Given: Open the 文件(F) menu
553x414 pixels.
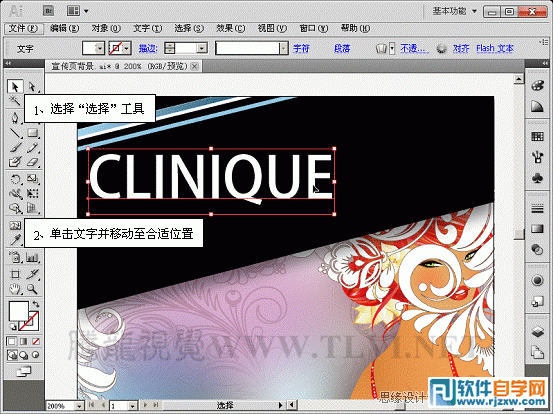Looking at the screenshot, I should [x=23, y=28].
